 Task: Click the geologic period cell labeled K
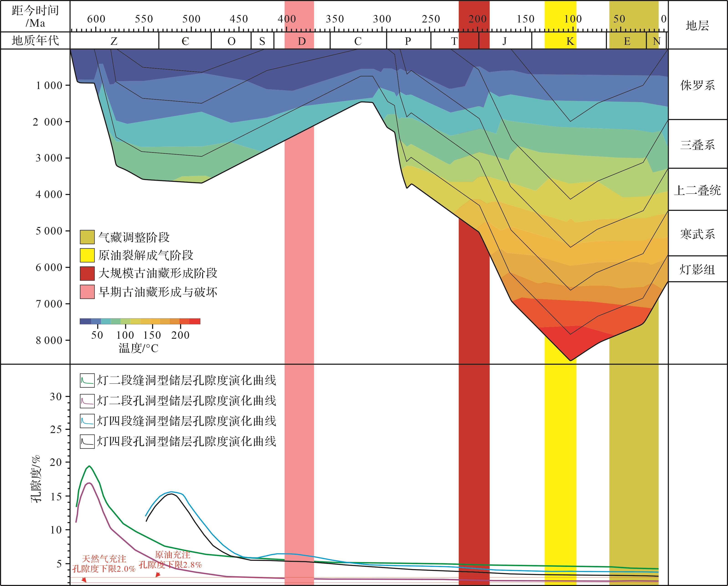(570, 41)
